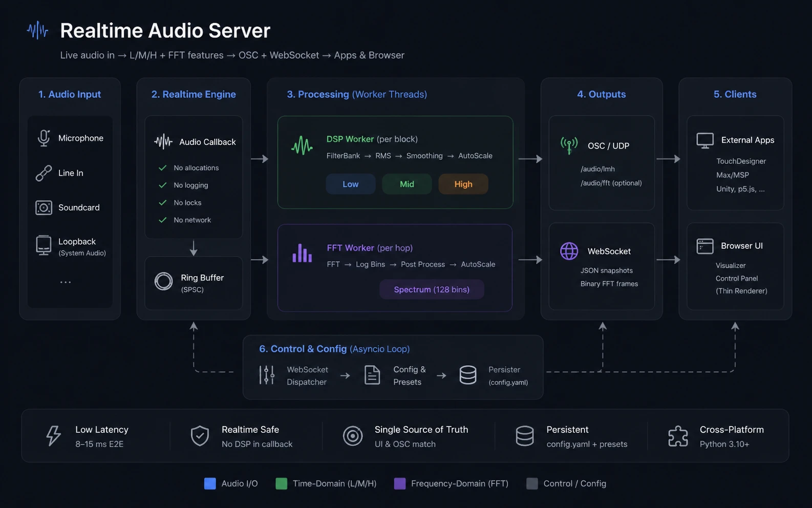This screenshot has width=812, height=508.
Task: Click the External Apps monitor icon
Action: pyautogui.click(x=705, y=140)
